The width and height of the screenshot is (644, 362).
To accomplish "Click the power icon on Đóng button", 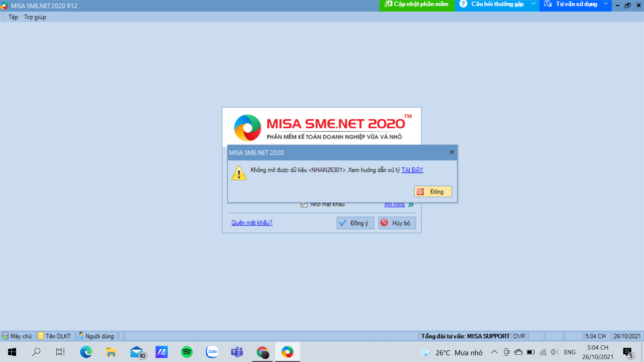I will (x=420, y=191).
